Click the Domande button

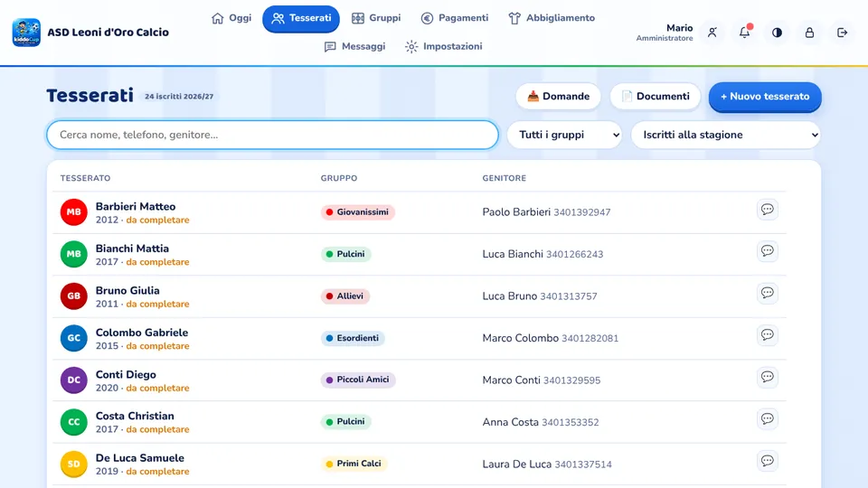coord(558,97)
